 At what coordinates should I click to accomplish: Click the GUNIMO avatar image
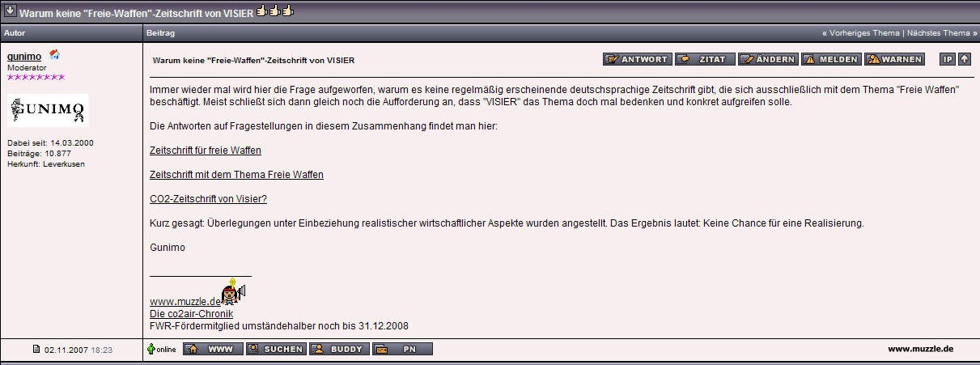coord(48,110)
